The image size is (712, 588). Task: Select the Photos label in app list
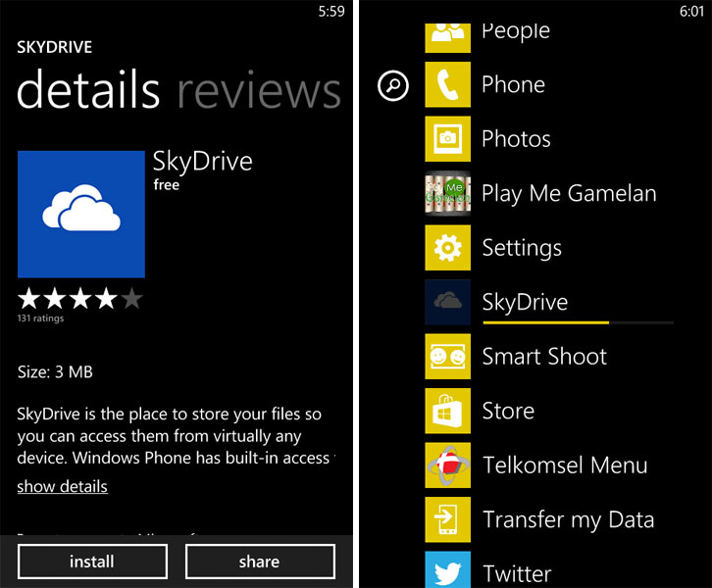[516, 139]
